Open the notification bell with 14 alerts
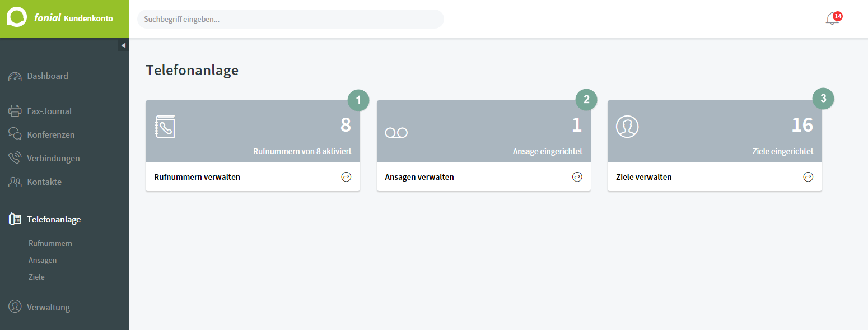Screen dimensions: 868x330 [x=833, y=18]
